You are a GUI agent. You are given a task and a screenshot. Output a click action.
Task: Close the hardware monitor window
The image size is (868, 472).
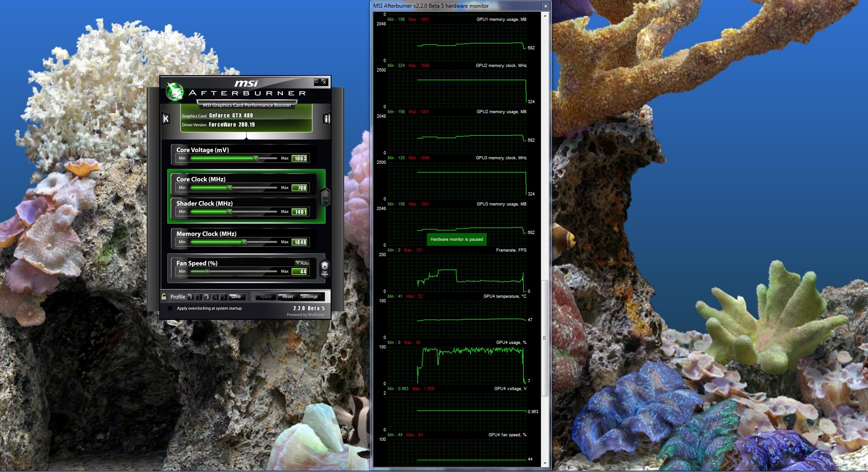545,6
